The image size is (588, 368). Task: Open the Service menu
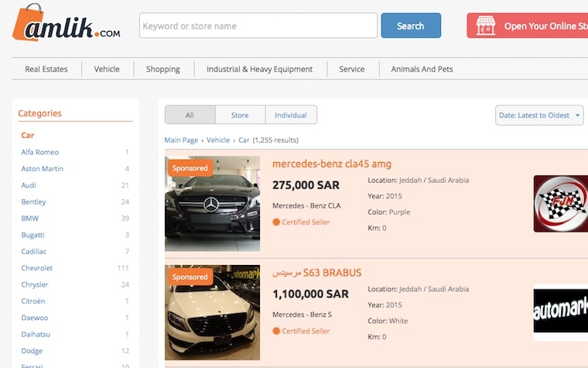click(x=352, y=69)
